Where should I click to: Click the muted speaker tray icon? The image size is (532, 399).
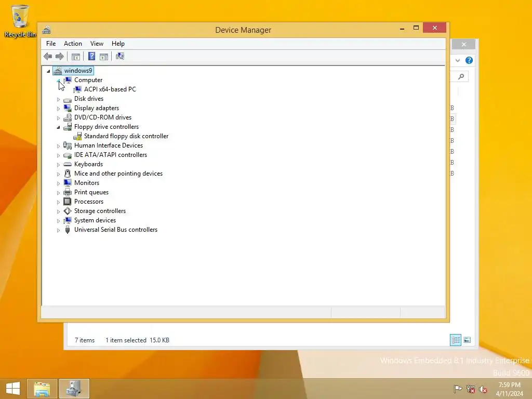coord(483,389)
